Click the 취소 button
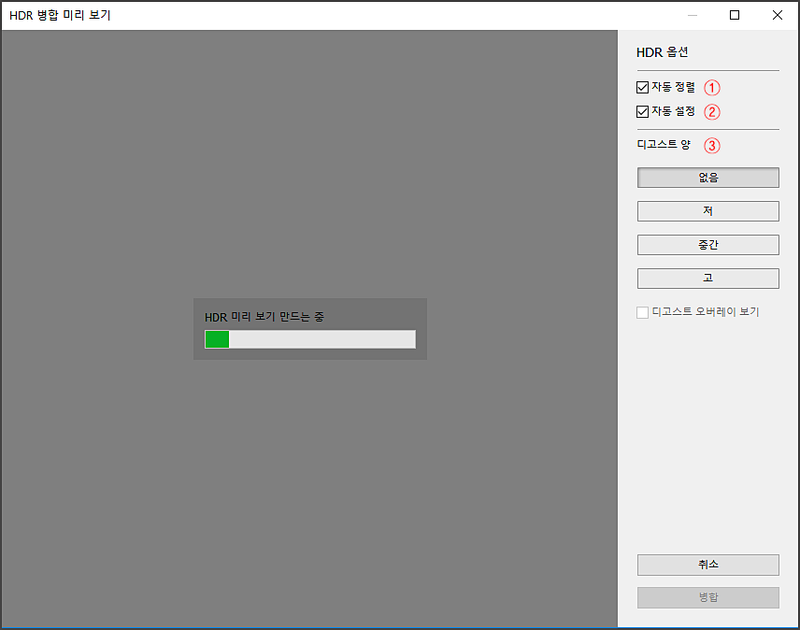The image size is (800, 630). pos(708,565)
